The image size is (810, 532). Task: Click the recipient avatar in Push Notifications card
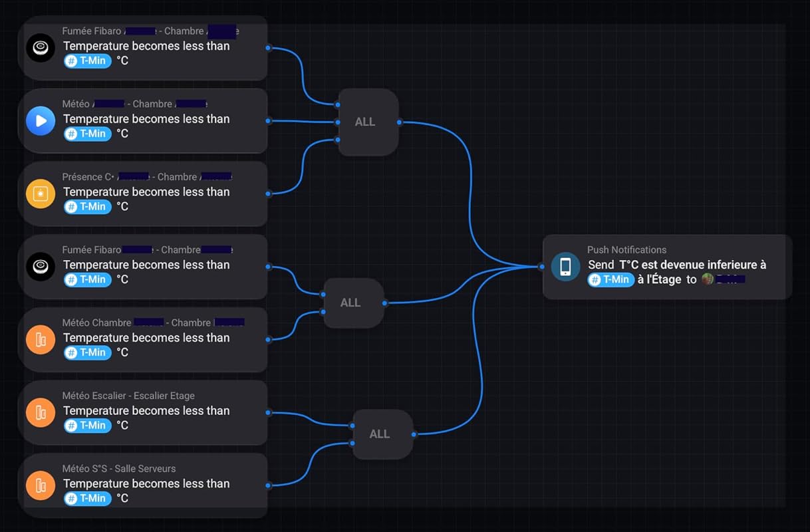707,279
